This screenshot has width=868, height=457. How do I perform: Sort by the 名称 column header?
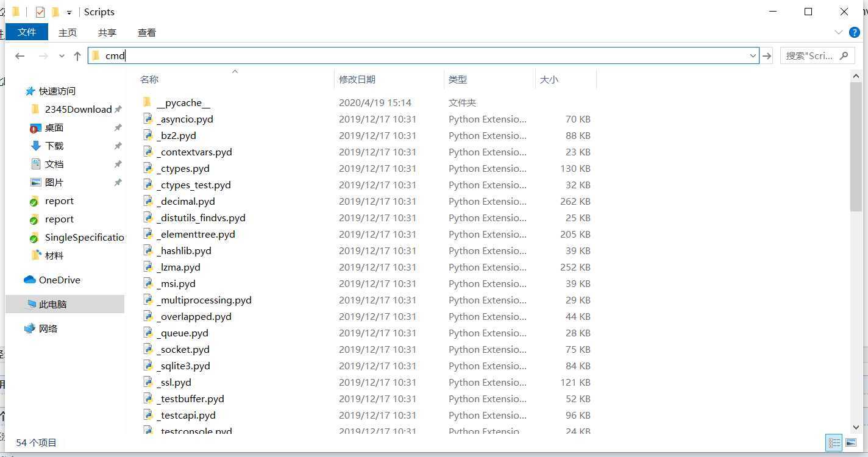[149, 79]
